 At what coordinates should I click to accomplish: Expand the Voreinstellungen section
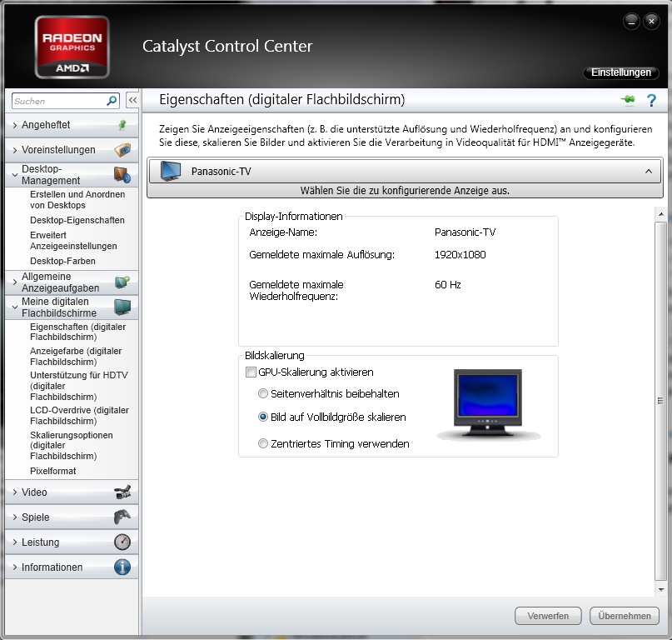(x=15, y=150)
